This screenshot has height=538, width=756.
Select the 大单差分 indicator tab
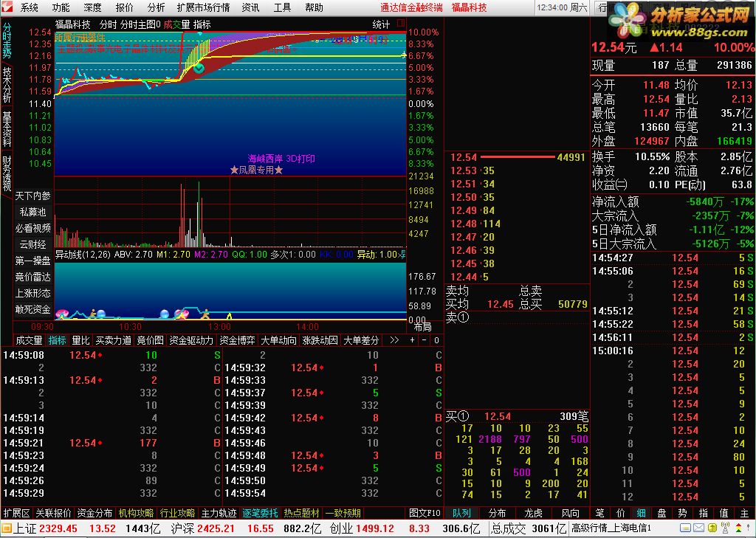(x=360, y=340)
